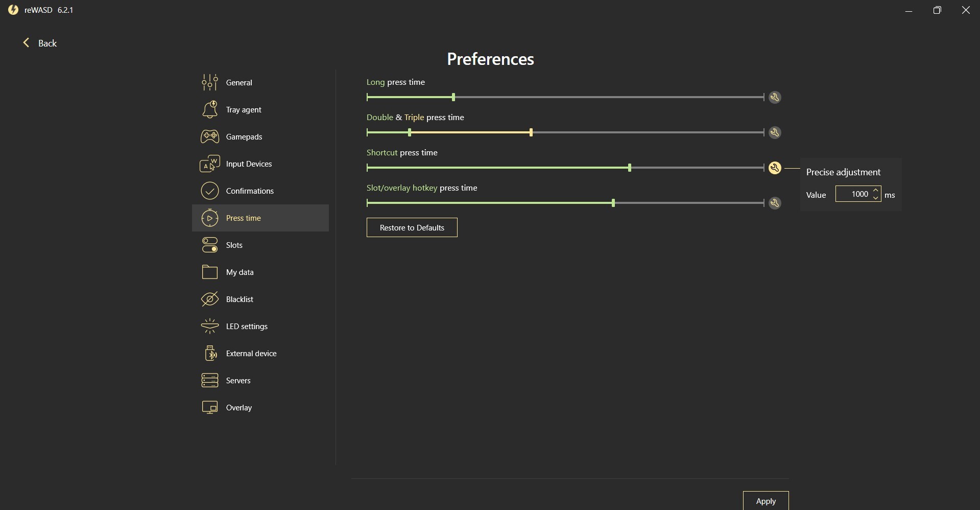Switch to the Slots preferences tab

(x=234, y=245)
